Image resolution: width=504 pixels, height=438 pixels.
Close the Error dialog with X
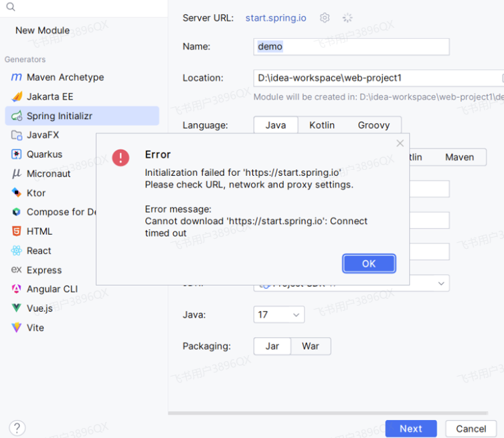(400, 143)
